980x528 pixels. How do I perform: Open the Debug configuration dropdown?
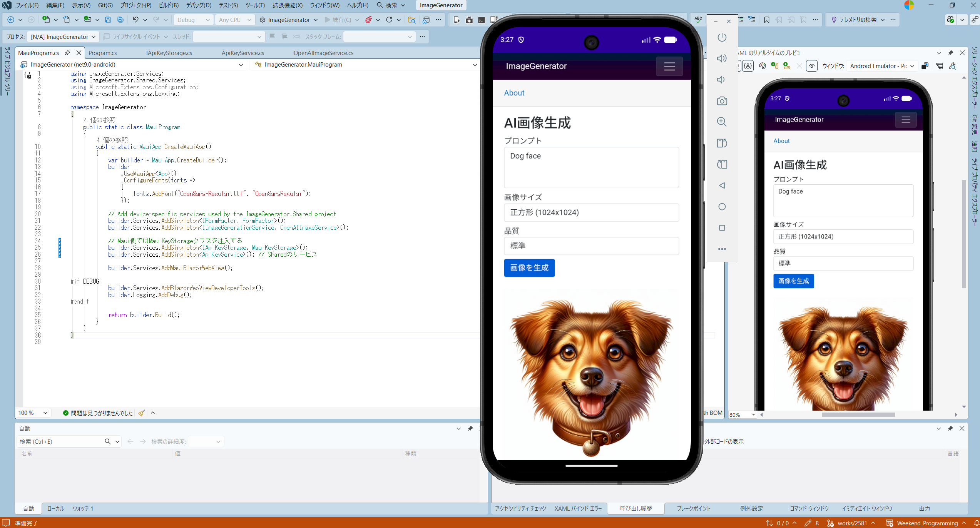[x=193, y=20]
